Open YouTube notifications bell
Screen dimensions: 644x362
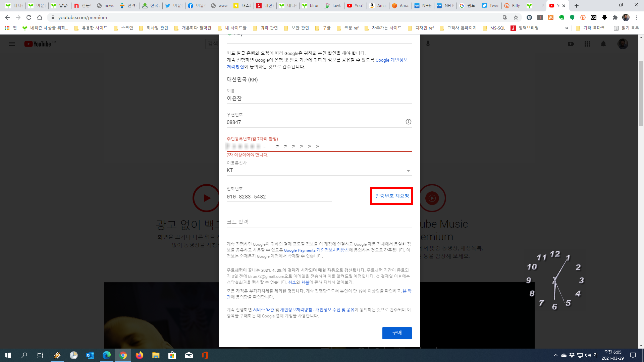603,44
